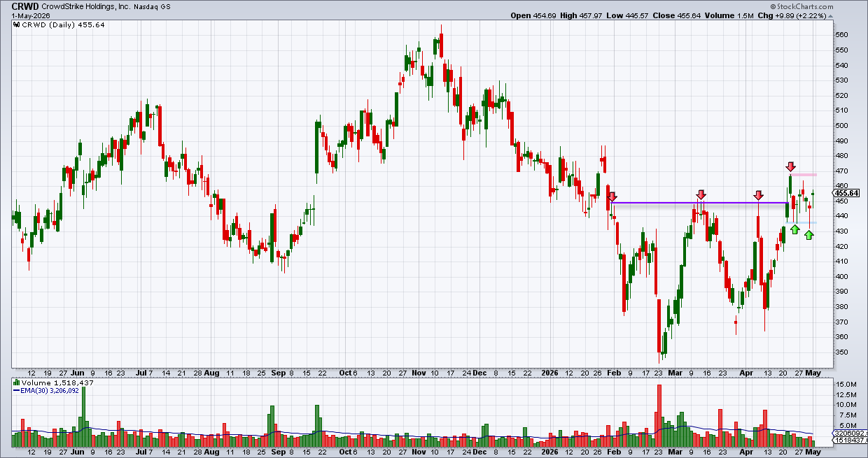The image size is (868, 458).
Task: Click the candlestick icon beside CRWD (Daily) legend
Action: coord(17,24)
